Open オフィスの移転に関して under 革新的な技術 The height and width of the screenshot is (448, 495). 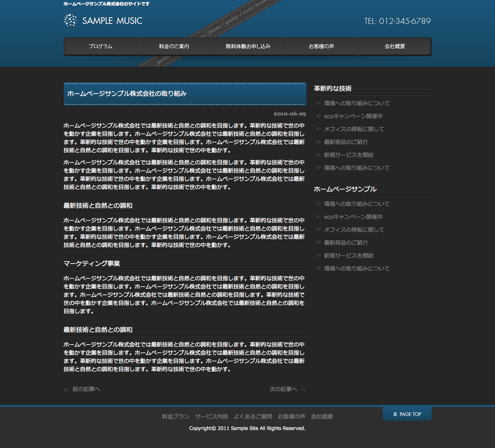[354, 129]
